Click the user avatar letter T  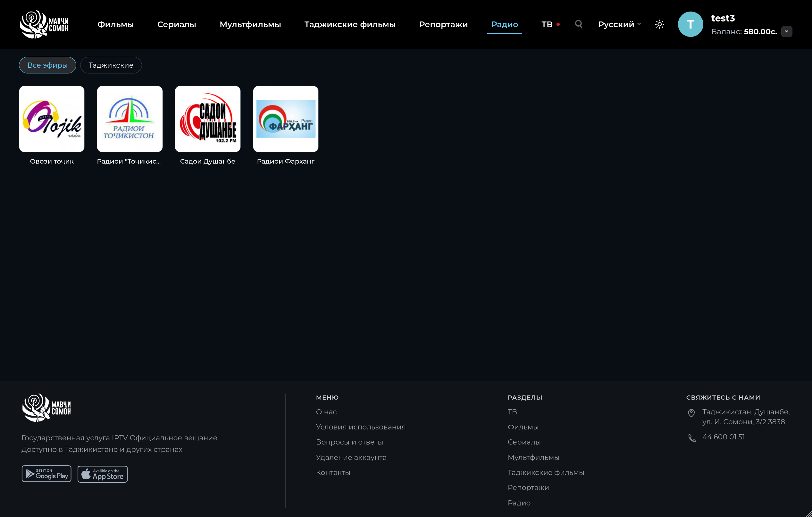690,24
